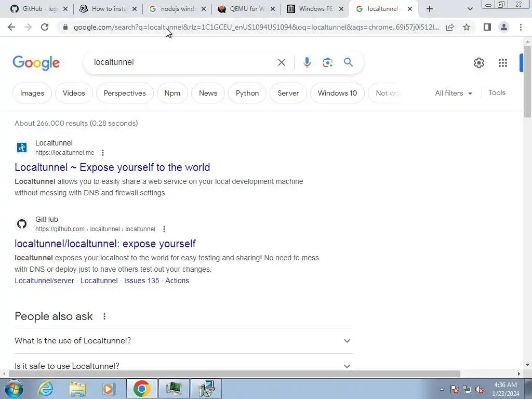Viewport: 532px width, 399px height.
Task: Open the Action Center flag icon
Action: coord(455,390)
